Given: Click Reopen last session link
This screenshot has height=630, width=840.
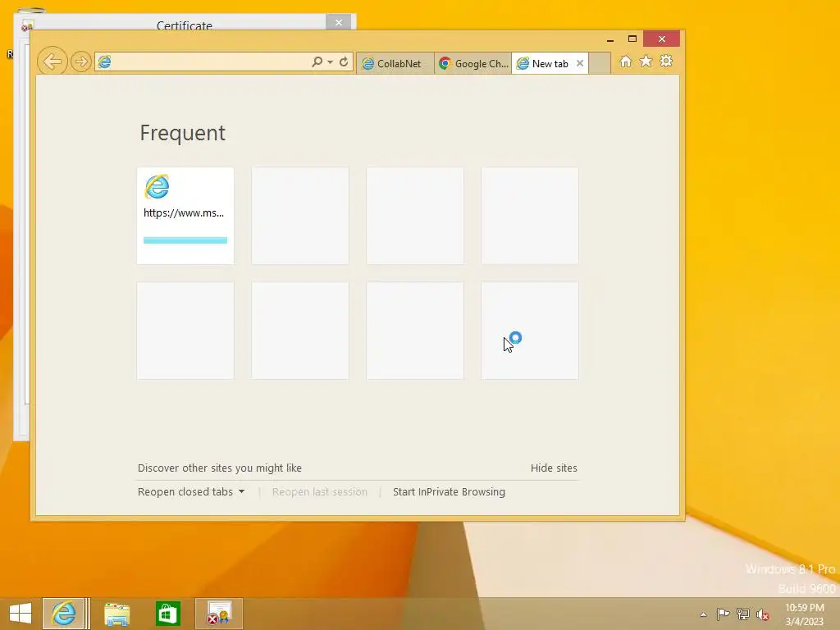Looking at the screenshot, I should pyautogui.click(x=320, y=492).
